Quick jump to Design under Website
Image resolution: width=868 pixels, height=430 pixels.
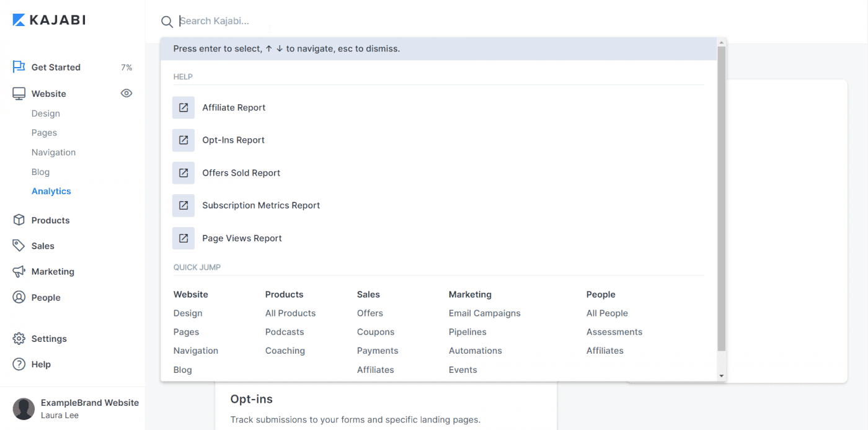pos(188,313)
